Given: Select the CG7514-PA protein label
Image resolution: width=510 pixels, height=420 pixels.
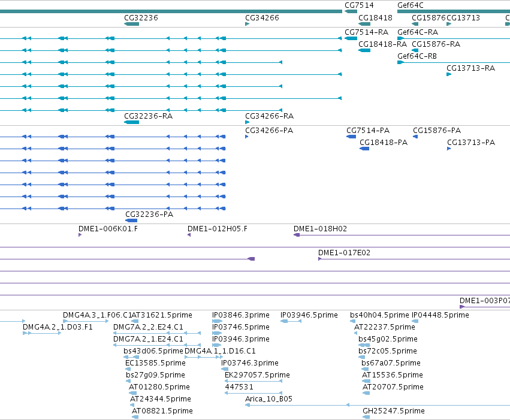Looking at the screenshot, I should pyautogui.click(x=368, y=131).
